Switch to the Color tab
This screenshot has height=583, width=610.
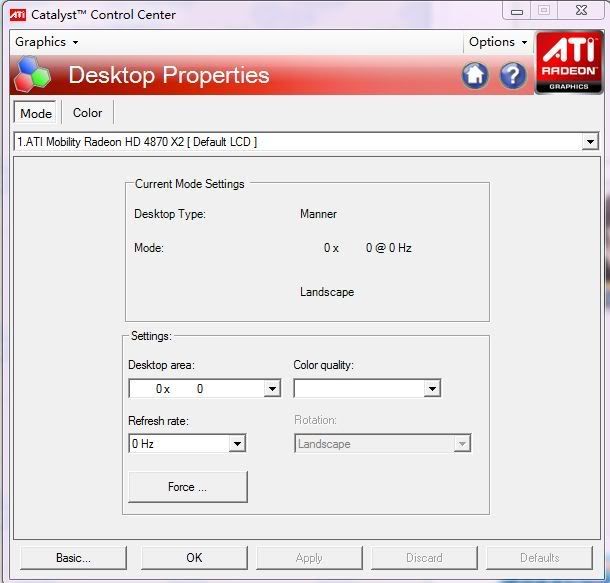[88, 113]
